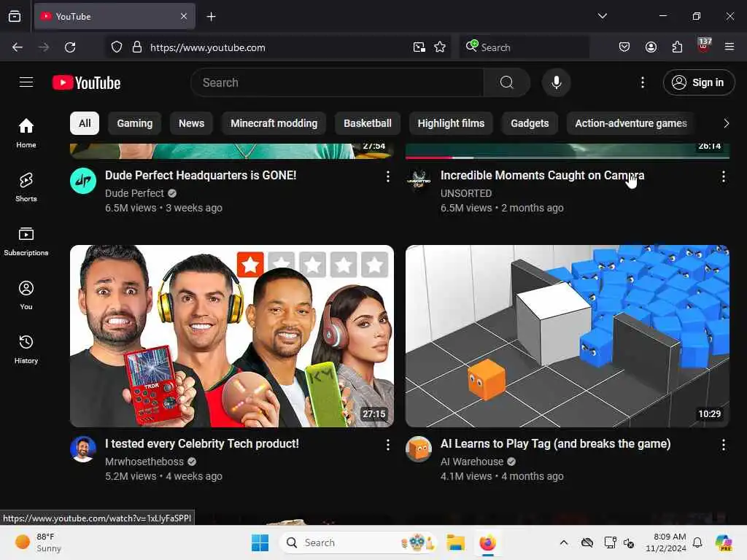Open Mrwhosetheboss channel avatar
This screenshot has width=747, height=560.
(x=83, y=449)
